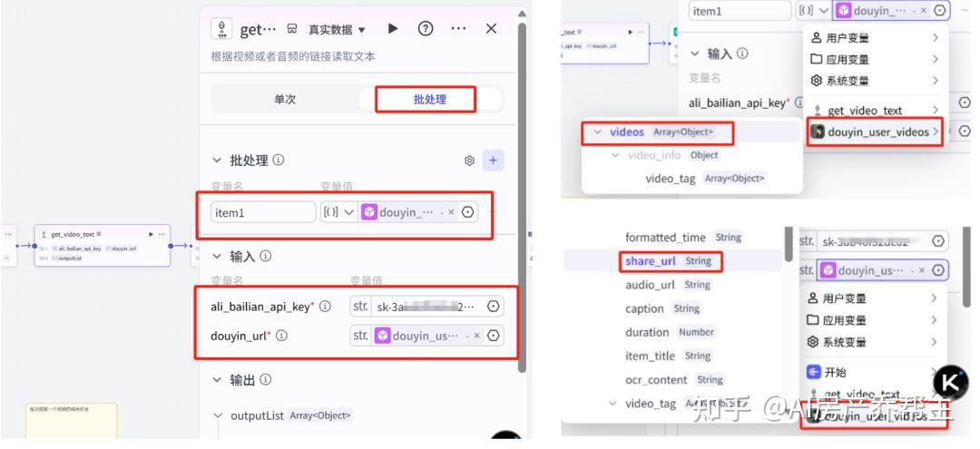The width and height of the screenshot is (980, 449).
Task: Select the duration Number field
Action: (670, 332)
